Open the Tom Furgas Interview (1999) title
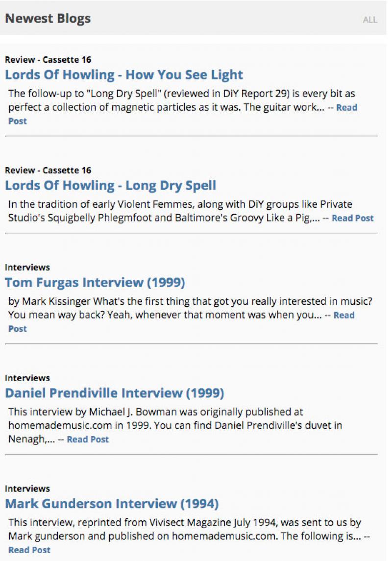This screenshot has width=392, height=561. pos(95,283)
